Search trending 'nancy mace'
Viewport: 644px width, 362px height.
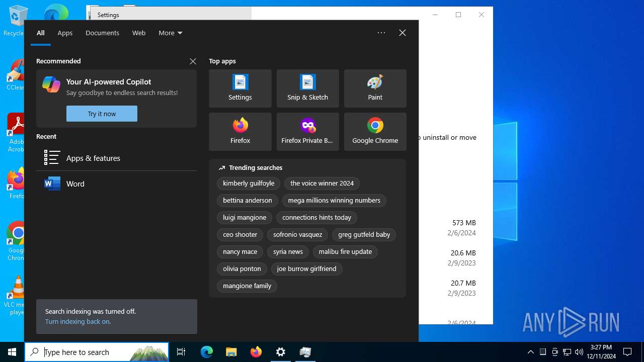(x=240, y=252)
